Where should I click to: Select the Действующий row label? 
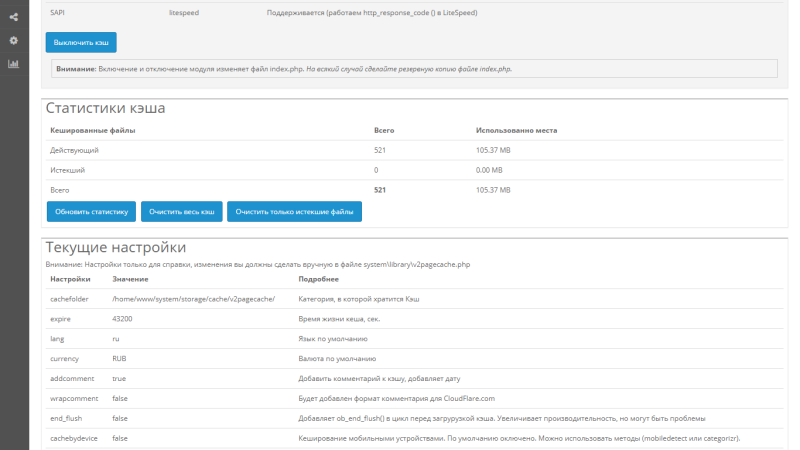[74, 151]
